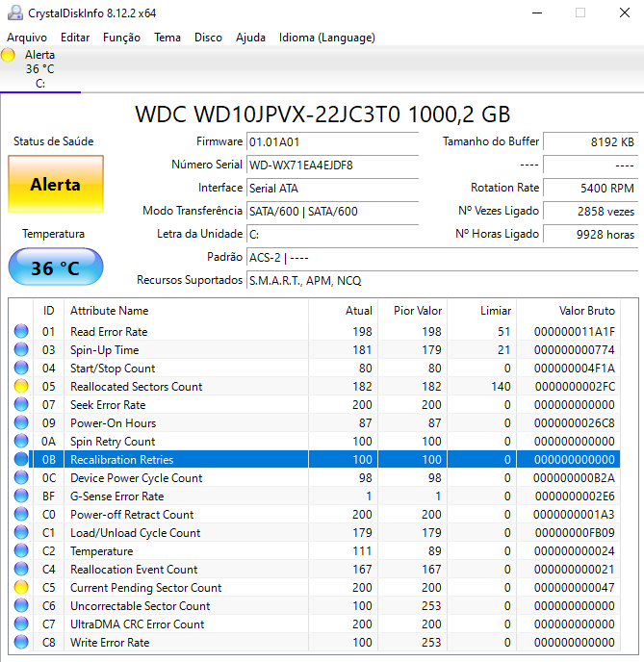Click the yellow status circle for drive C:
This screenshot has width=644, height=662.
[x=8, y=55]
